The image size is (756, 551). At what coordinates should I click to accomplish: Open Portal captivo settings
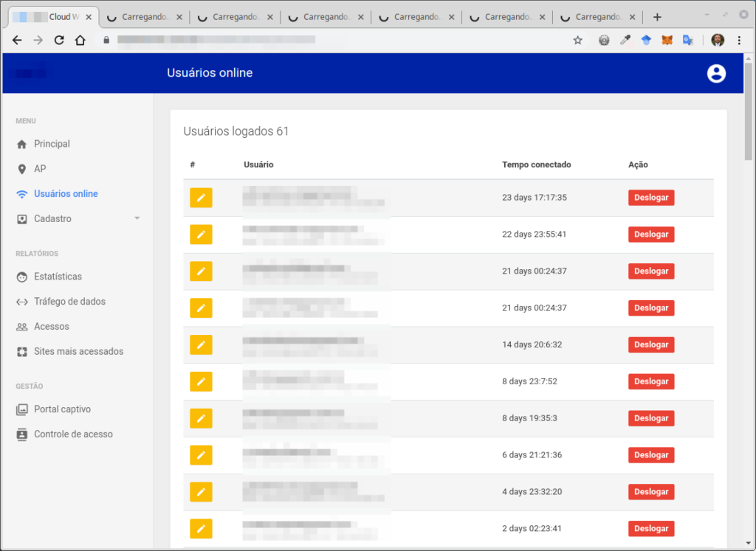tap(62, 409)
